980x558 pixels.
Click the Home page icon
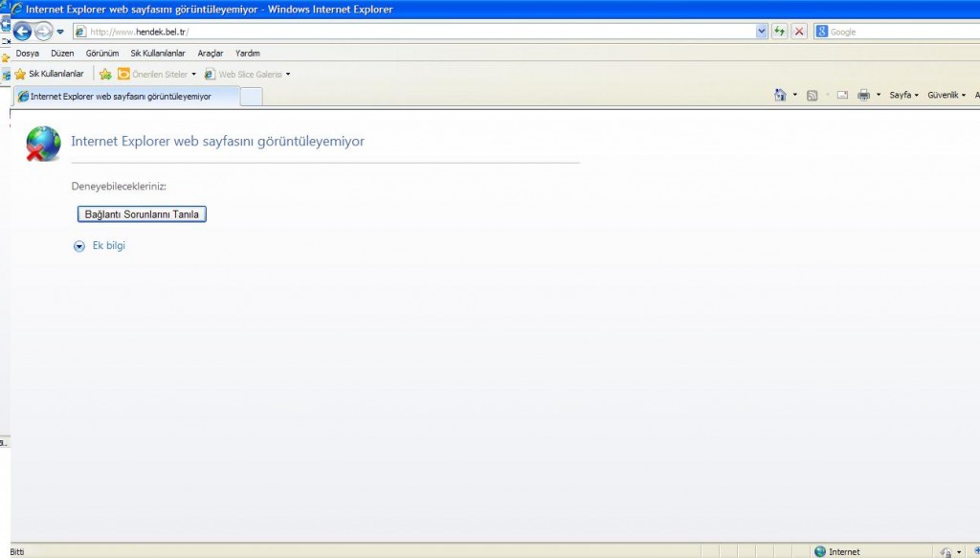pos(780,95)
